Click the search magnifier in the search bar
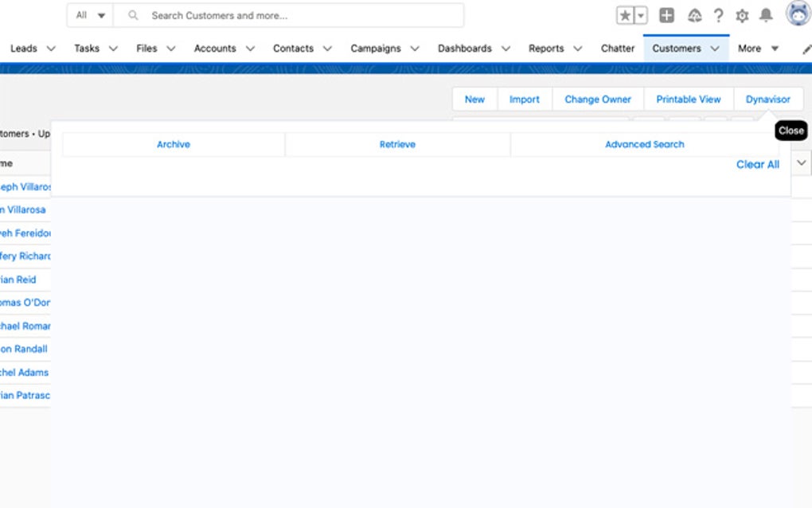The width and height of the screenshot is (812, 508). point(133,14)
